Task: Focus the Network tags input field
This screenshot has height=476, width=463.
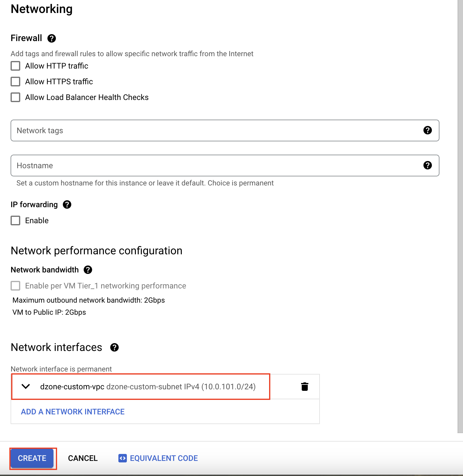Action: point(211,130)
